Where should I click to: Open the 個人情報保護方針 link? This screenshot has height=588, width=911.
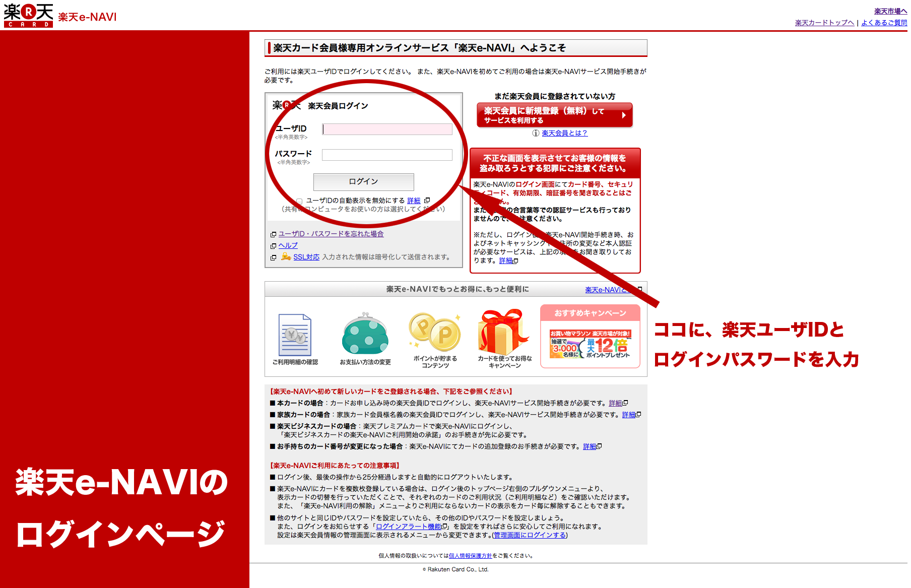tap(470, 556)
